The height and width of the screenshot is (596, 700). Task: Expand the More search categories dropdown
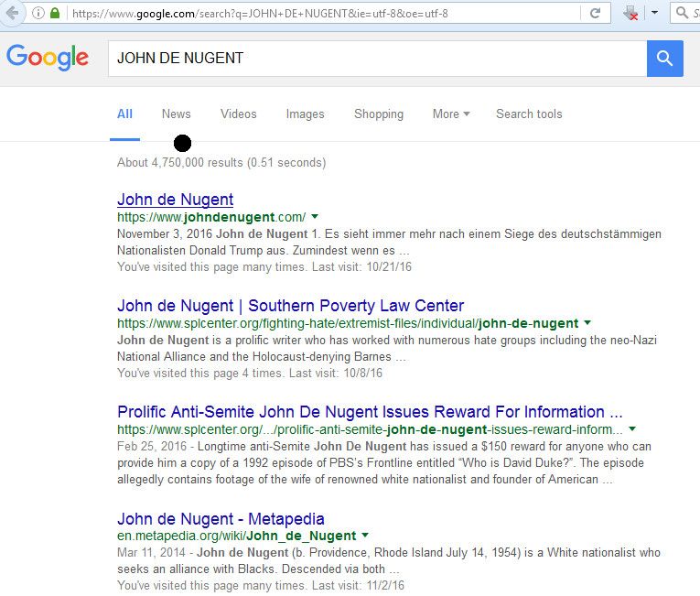[451, 114]
